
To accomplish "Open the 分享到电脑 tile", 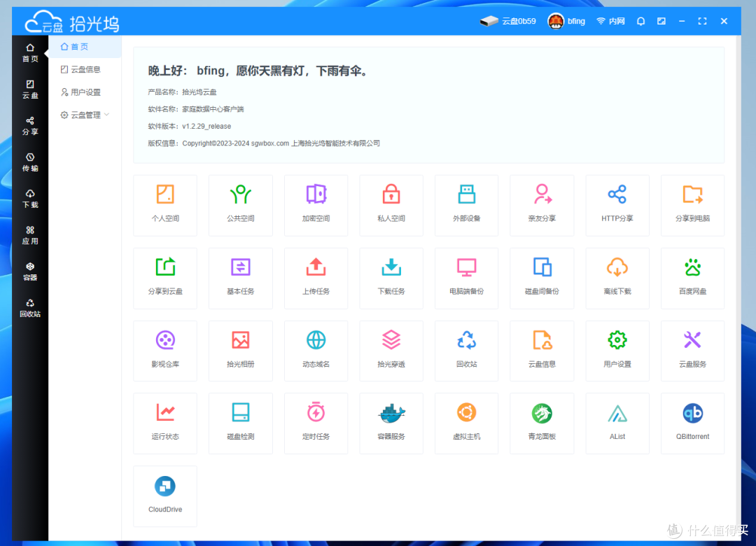I will click(692, 205).
